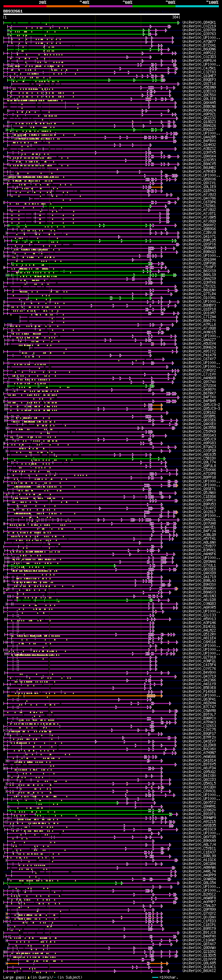Select the UniRef100_Q6SSE6 label

199,420
